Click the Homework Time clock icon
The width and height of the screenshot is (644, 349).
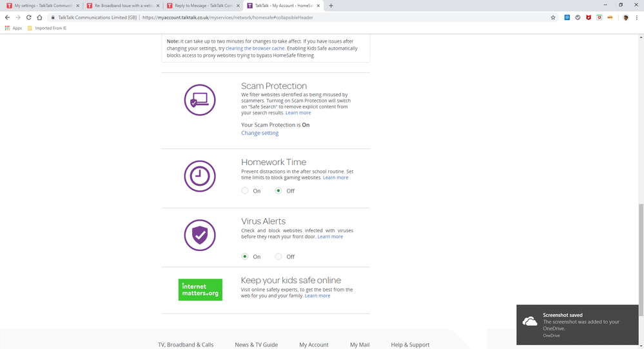click(200, 176)
